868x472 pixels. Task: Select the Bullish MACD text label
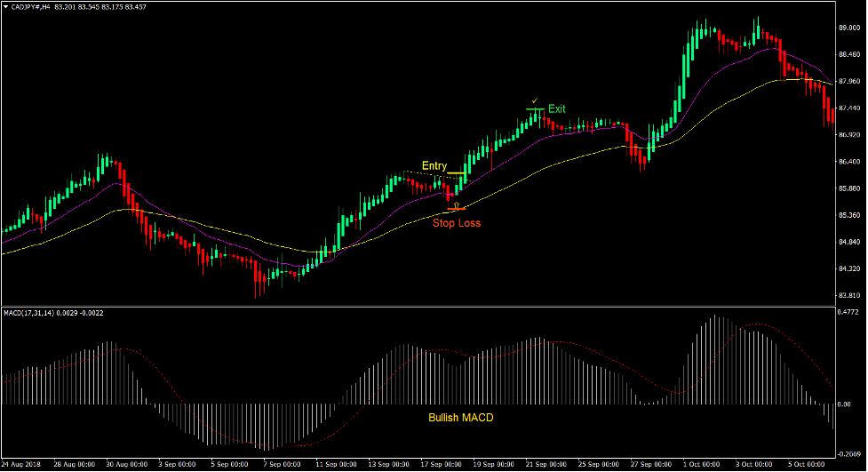coord(460,417)
